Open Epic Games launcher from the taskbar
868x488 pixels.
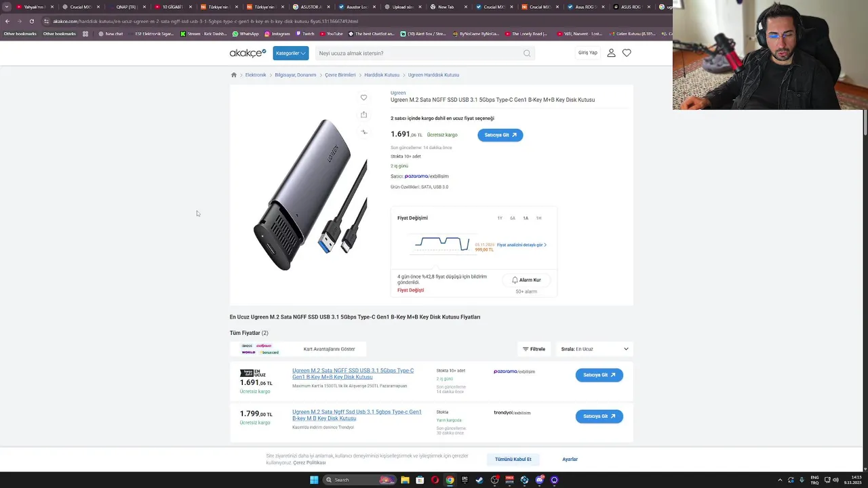(465, 480)
